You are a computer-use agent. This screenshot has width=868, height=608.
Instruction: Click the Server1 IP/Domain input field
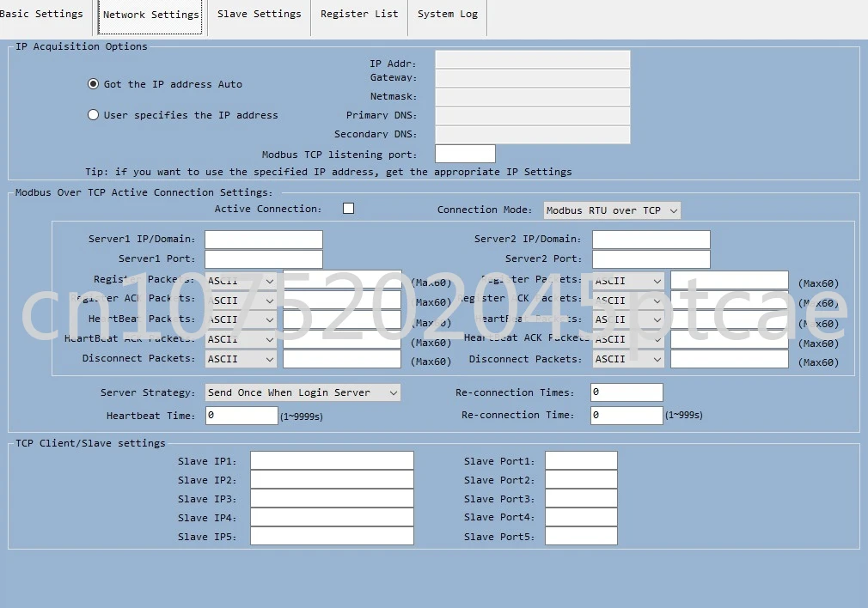tap(264, 240)
